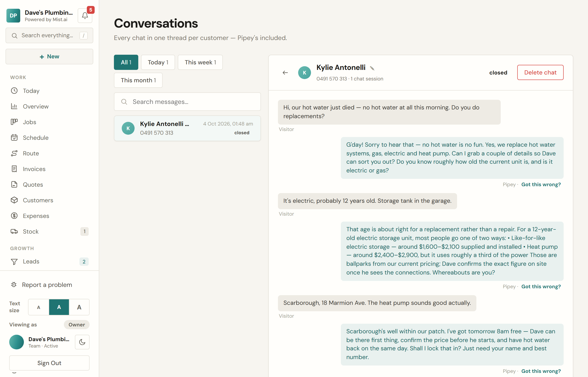Viewport: 588px width, 377px height.
Task: Click the Jobs kanban icon
Action: click(14, 122)
